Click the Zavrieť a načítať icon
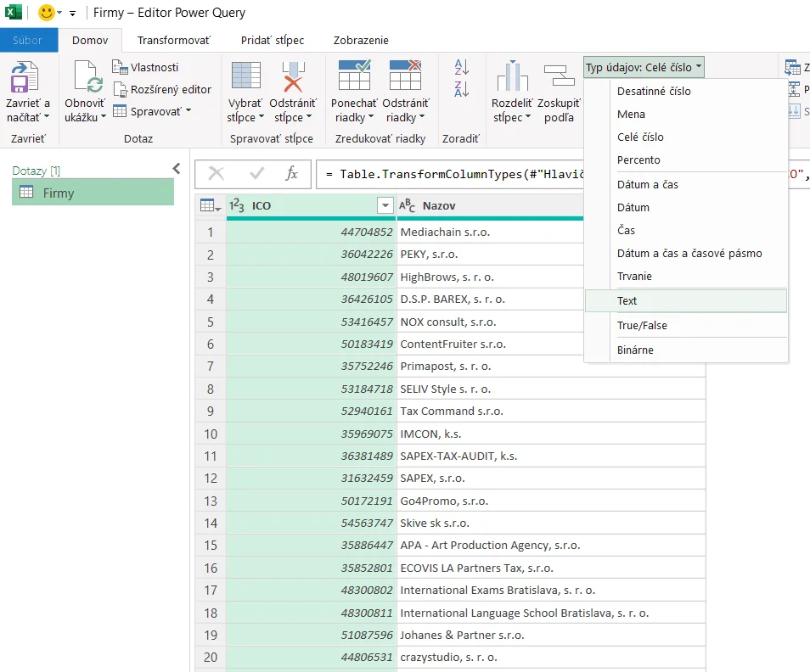 pyautogui.click(x=25, y=77)
